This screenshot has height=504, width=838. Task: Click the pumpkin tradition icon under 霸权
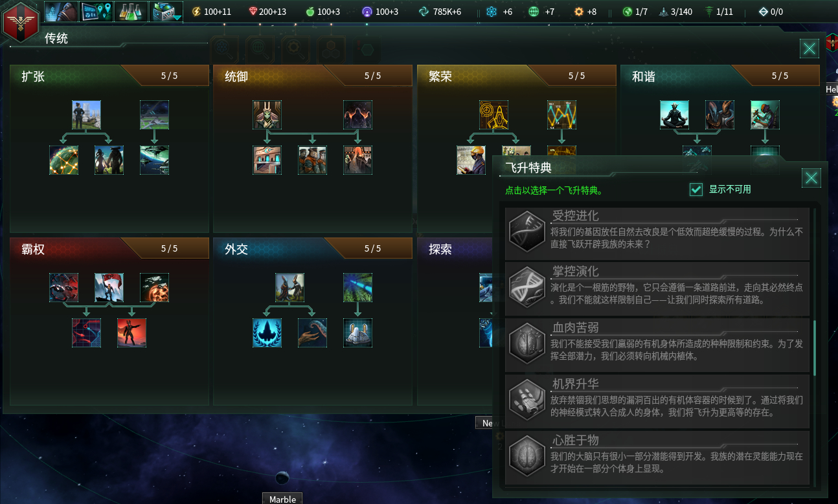coord(154,287)
